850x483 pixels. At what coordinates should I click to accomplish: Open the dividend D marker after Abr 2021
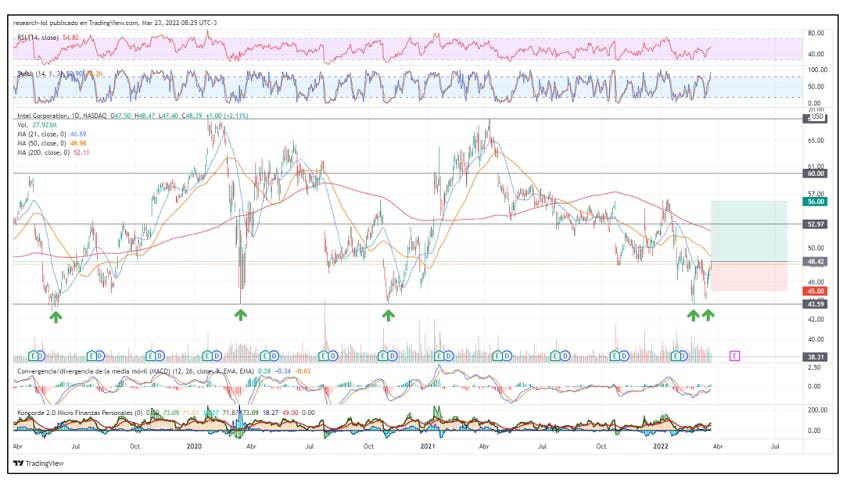click(x=506, y=356)
